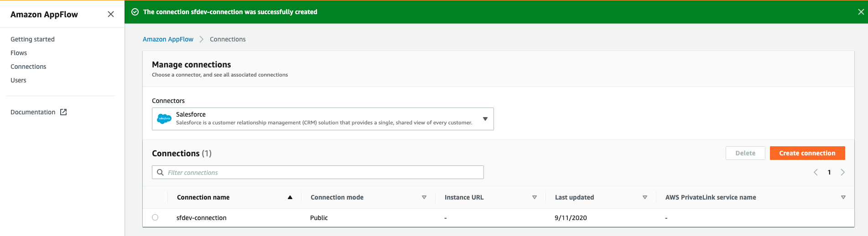Sort table by Last updated

(645, 197)
